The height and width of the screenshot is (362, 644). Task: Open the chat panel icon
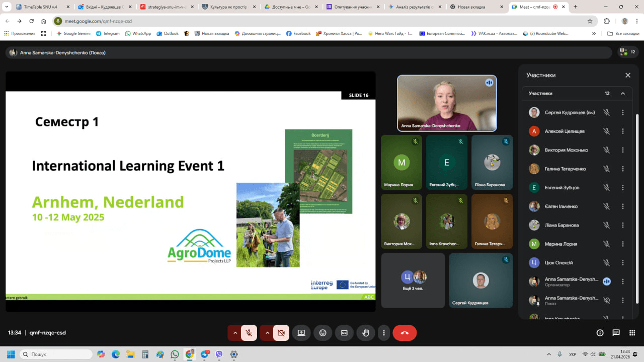pyautogui.click(x=616, y=333)
